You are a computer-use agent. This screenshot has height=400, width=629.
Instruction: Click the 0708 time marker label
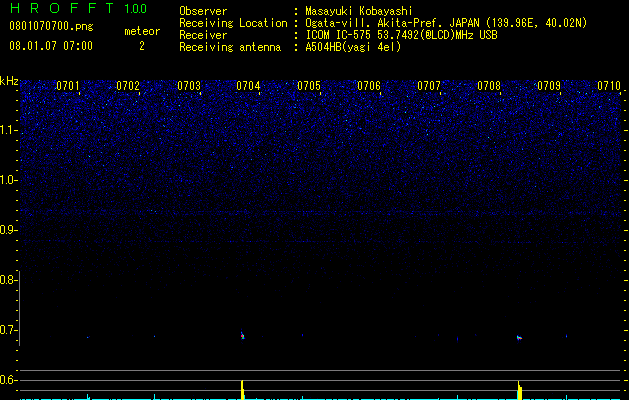coord(489,86)
